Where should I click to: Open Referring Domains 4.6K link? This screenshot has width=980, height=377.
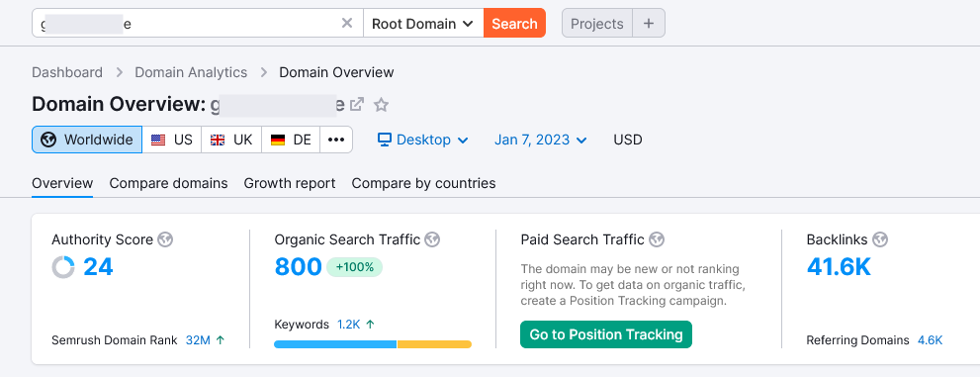tap(930, 340)
